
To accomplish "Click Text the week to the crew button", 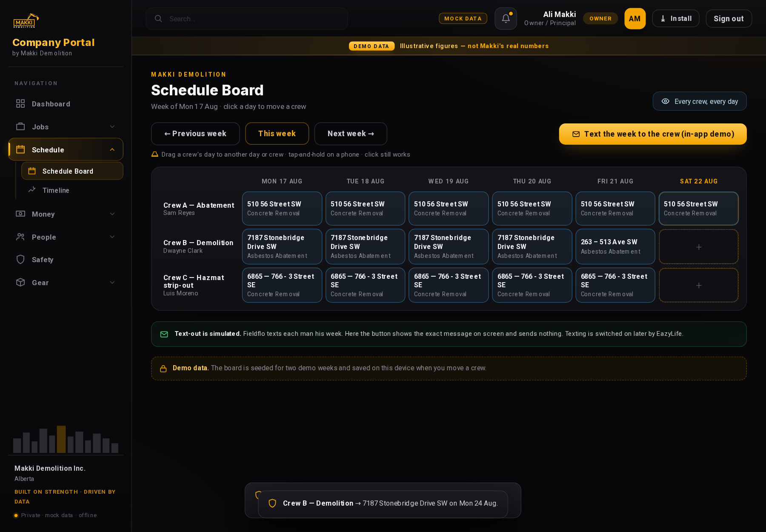I will coord(653,134).
